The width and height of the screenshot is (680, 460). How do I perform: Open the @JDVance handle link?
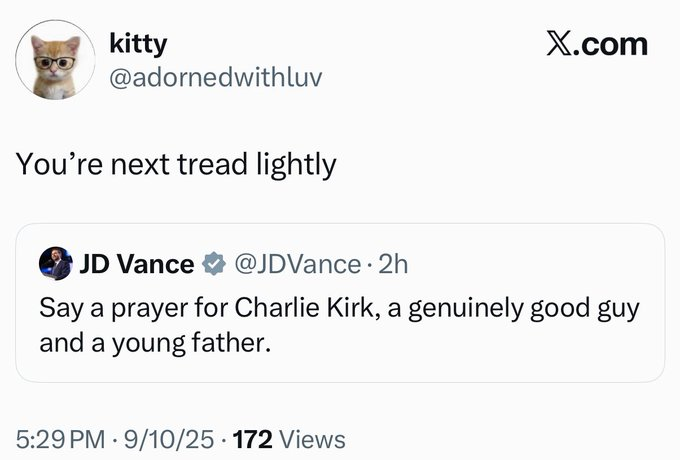298,264
